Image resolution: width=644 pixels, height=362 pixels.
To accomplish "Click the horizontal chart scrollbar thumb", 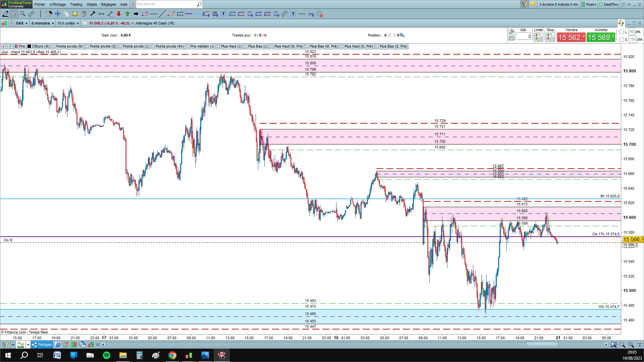I will click(x=542, y=345).
